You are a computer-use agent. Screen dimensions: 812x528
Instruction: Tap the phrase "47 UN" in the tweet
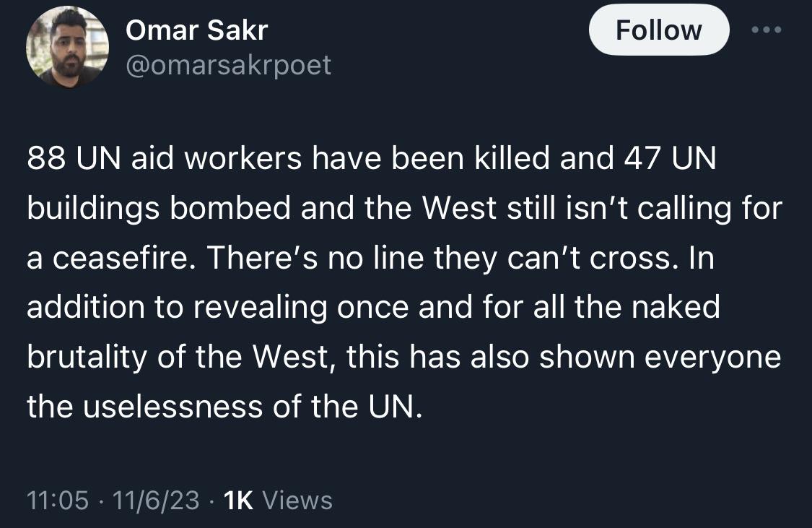[x=668, y=160]
